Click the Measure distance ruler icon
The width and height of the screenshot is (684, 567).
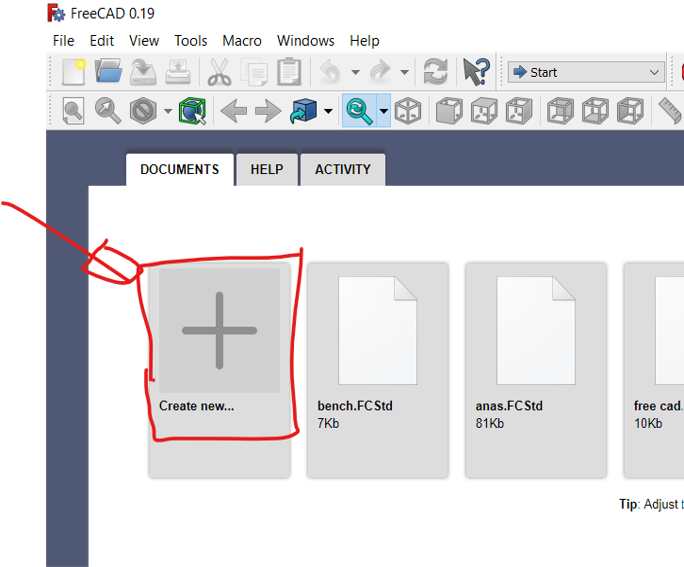coord(671,111)
